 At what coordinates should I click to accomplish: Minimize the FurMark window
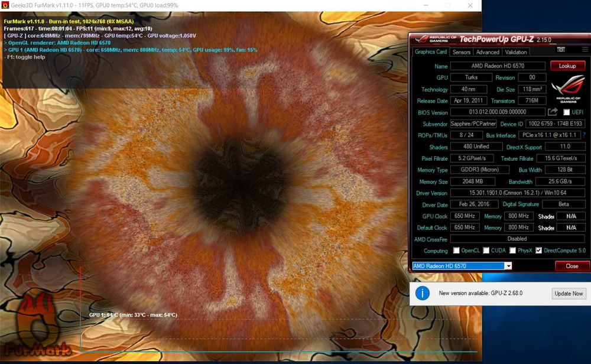[426, 5]
